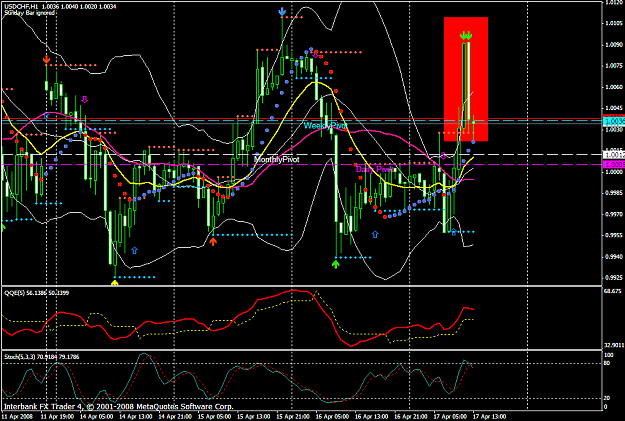The height and width of the screenshot is (421, 625).
Task: Select the Daily Pivot label
Action: 375,169
